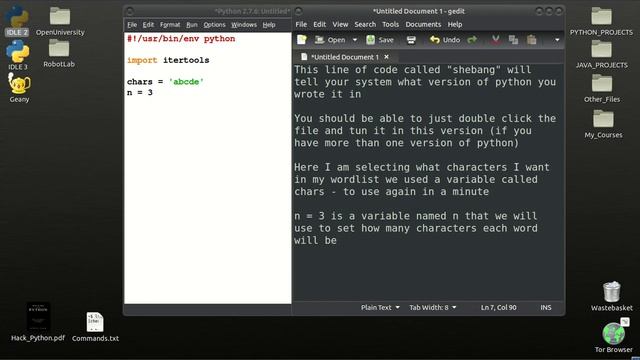Create a new document in gedit
The width and height of the screenshot is (640, 360).
302,40
